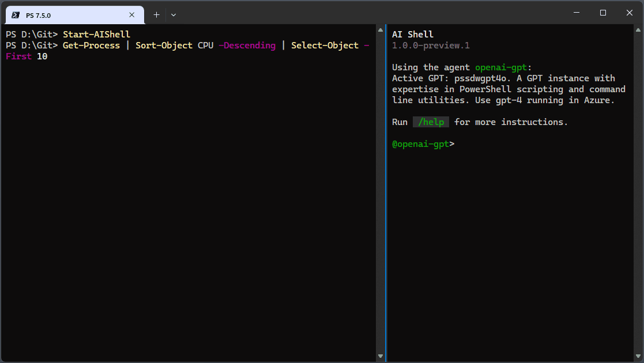Click the green openai-gpt agent name
This screenshot has width=644, height=363.
pos(500,67)
